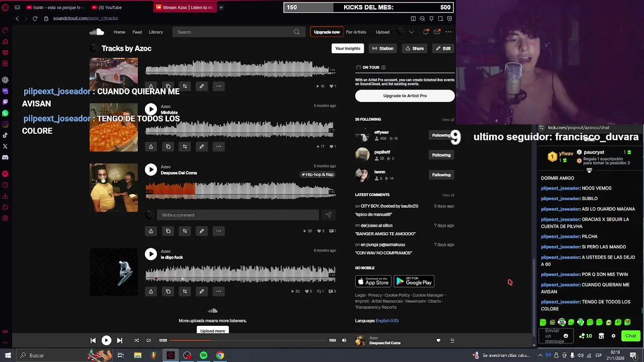Copy link of Despues Del Coma track
644x362 pixels.
(x=168, y=231)
